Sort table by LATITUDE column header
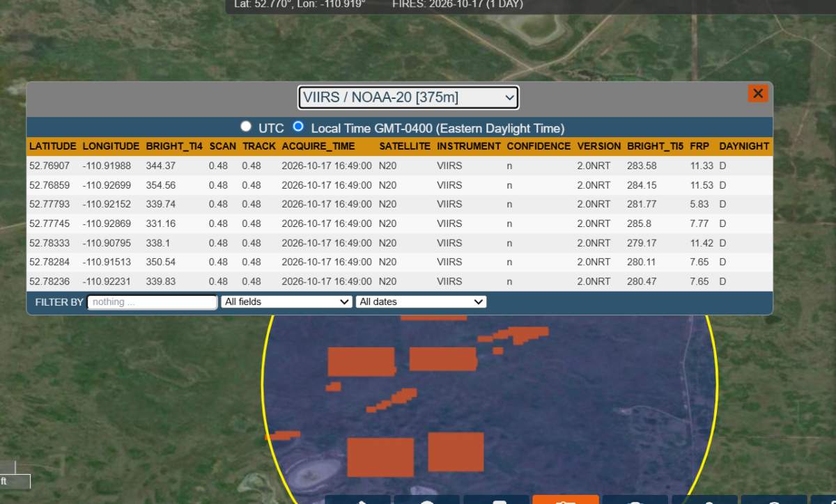 (x=53, y=146)
